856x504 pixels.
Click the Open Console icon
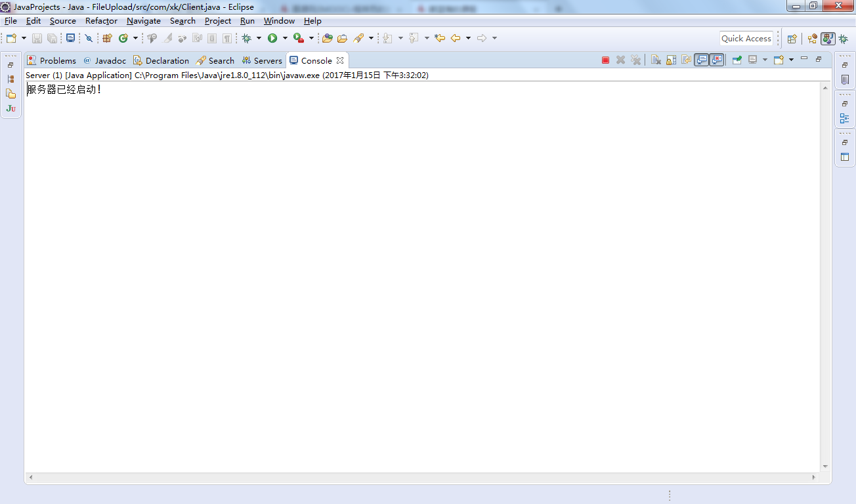[779, 60]
